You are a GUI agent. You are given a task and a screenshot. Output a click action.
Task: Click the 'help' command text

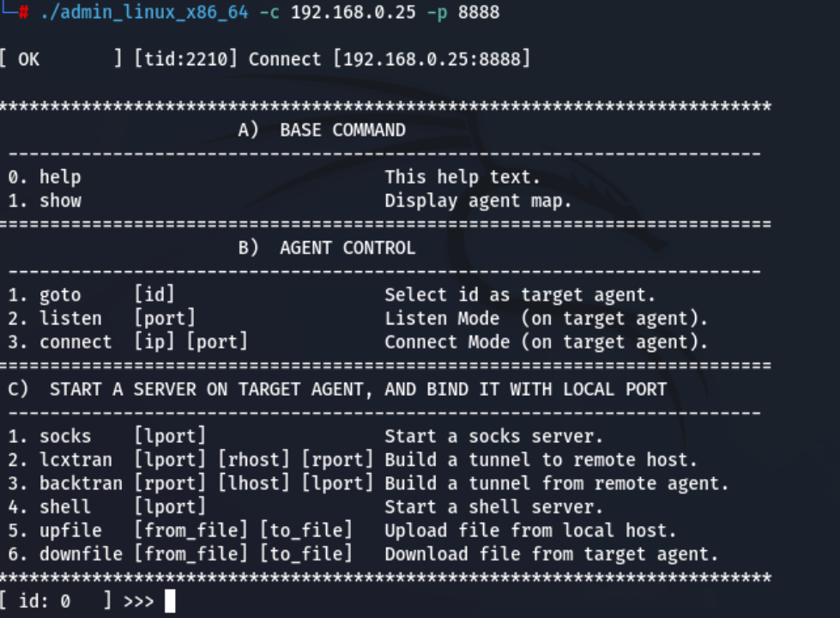60,178
